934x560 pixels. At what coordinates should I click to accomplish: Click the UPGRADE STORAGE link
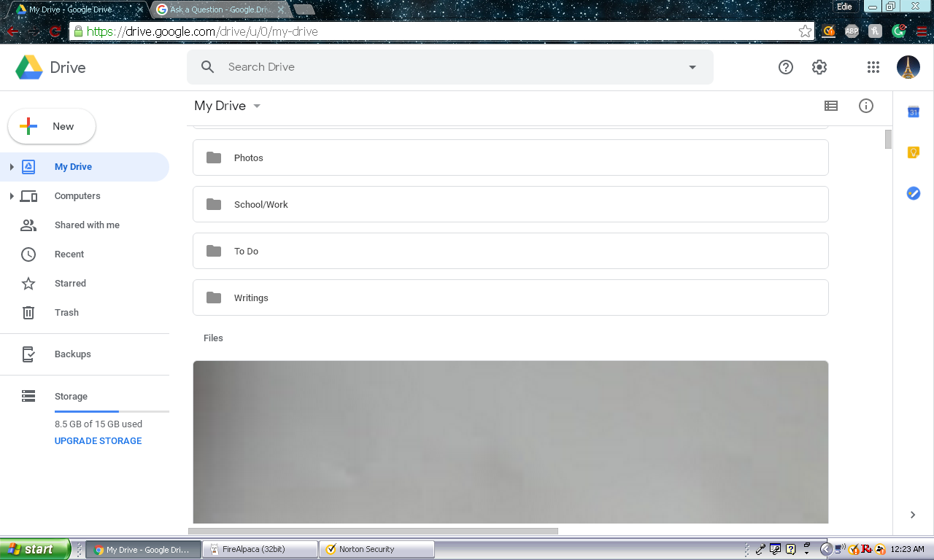[x=98, y=440]
